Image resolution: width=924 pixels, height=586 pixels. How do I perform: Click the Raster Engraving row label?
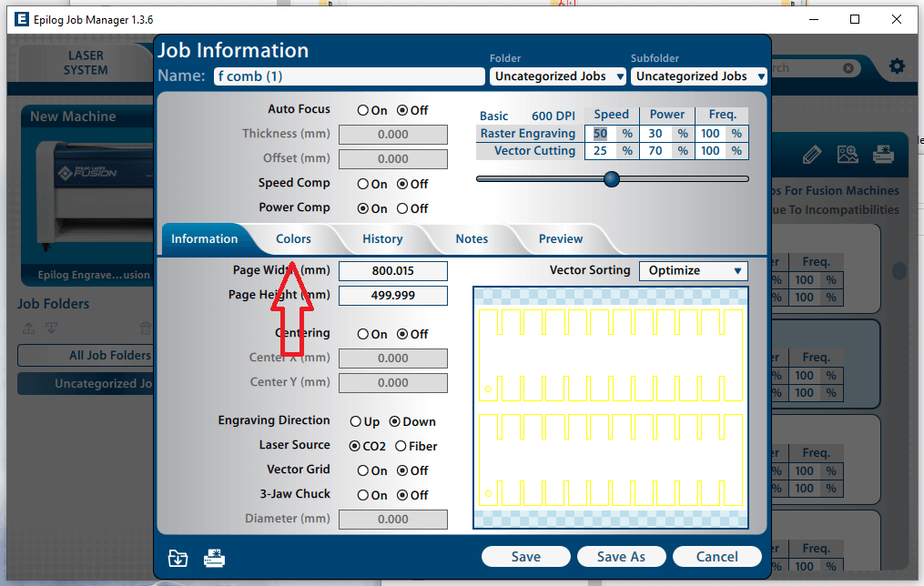(528, 134)
